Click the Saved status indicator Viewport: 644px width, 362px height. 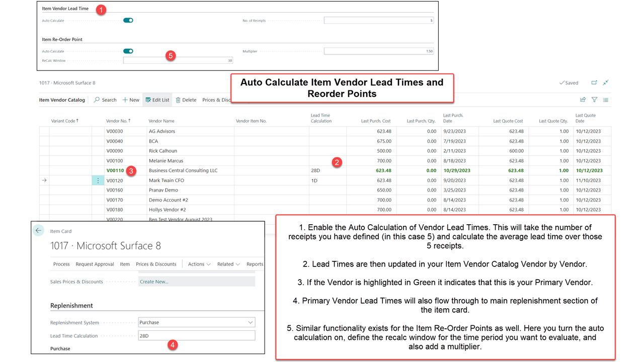[x=569, y=82]
